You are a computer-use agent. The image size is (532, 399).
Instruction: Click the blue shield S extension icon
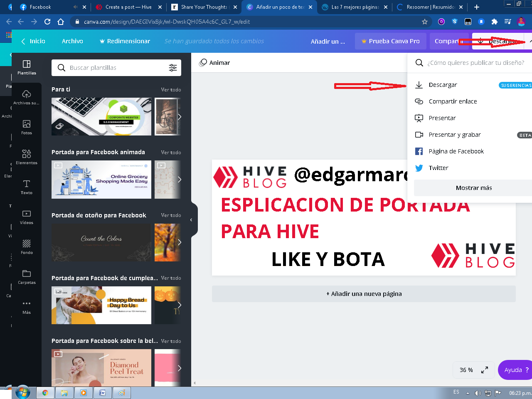(x=455, y=22)
